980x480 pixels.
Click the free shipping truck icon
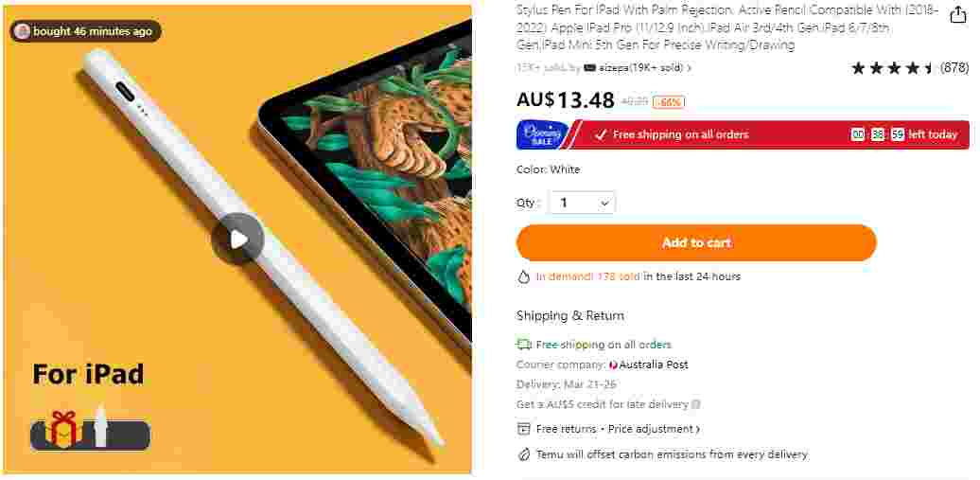coord(524,345)
